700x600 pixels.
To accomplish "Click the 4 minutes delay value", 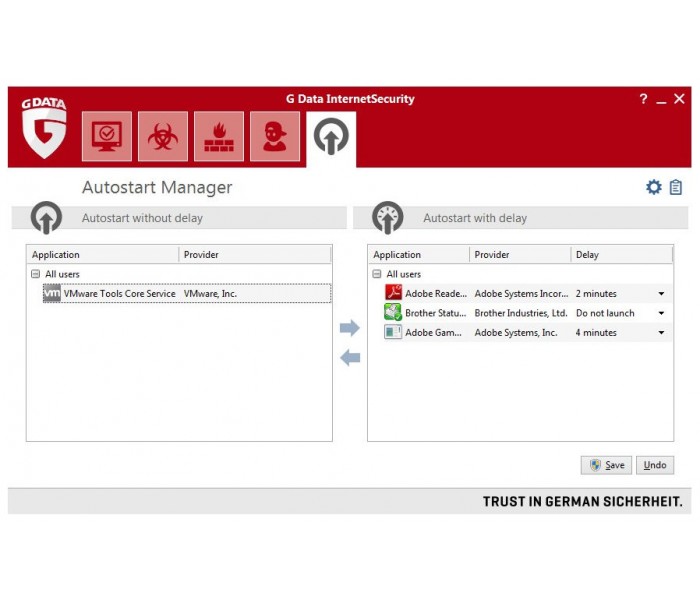I will [x=596, y=333].
